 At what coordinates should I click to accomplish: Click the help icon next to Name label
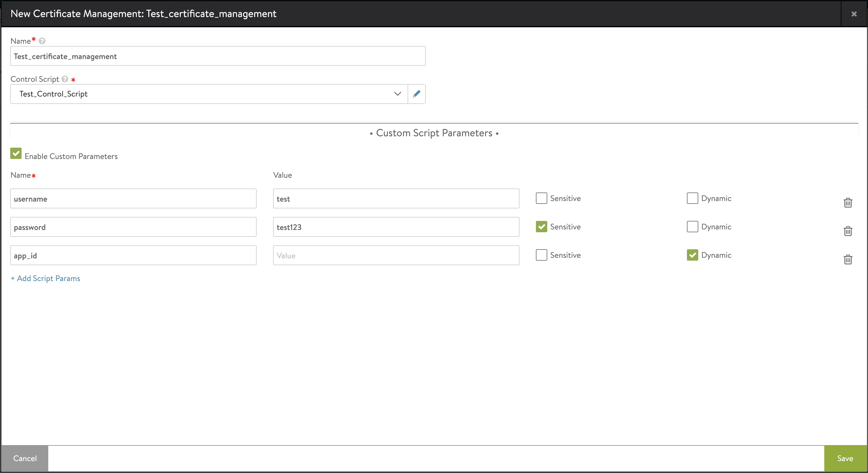pyautogui.click(x=42, y=41)
